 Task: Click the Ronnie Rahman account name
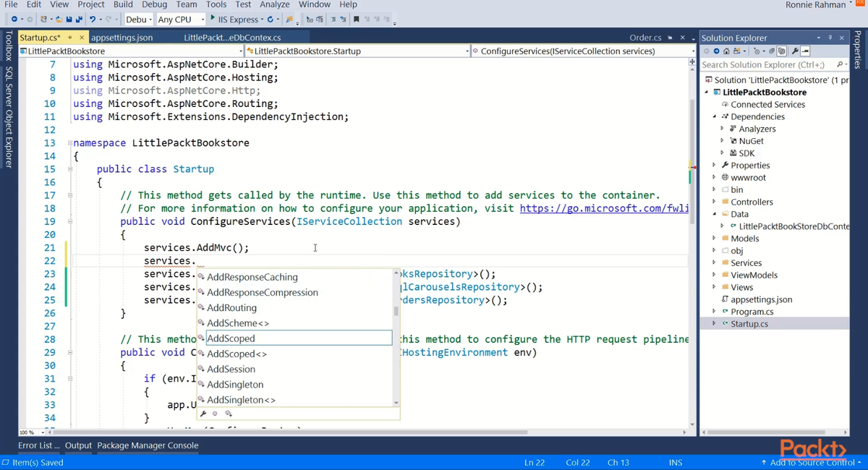tap(815, 5)
